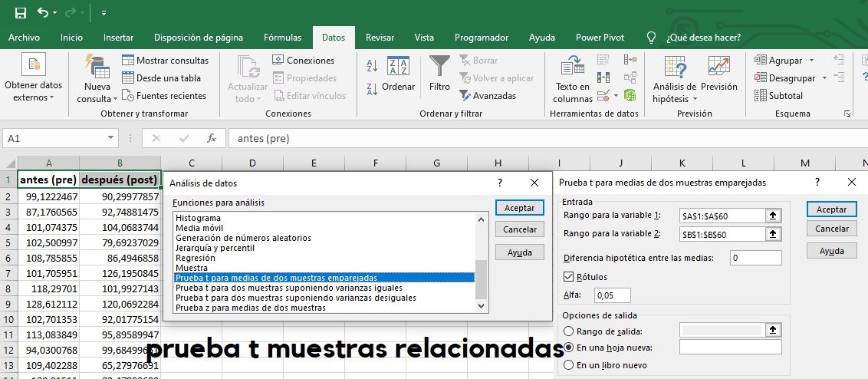Viewport: 868px width, 379px height.
Task: Customize Quick Access Toolbar dropdown
Action: (104, 12)
